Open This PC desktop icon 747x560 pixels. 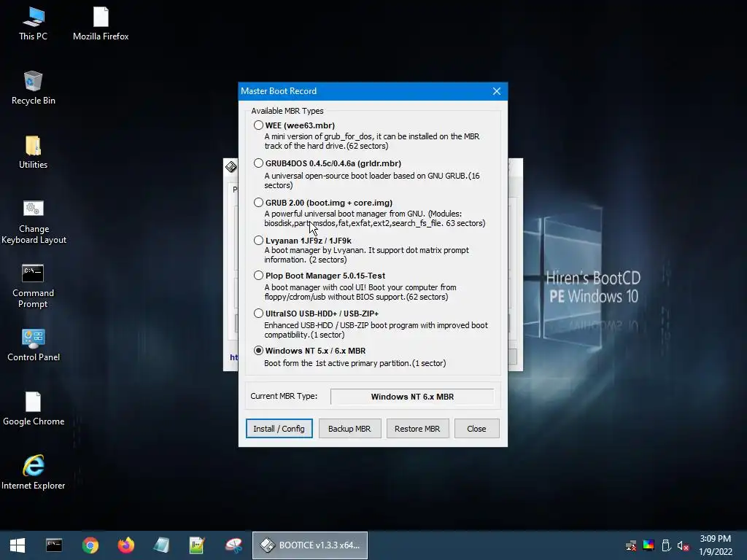[x=34, y=23]
